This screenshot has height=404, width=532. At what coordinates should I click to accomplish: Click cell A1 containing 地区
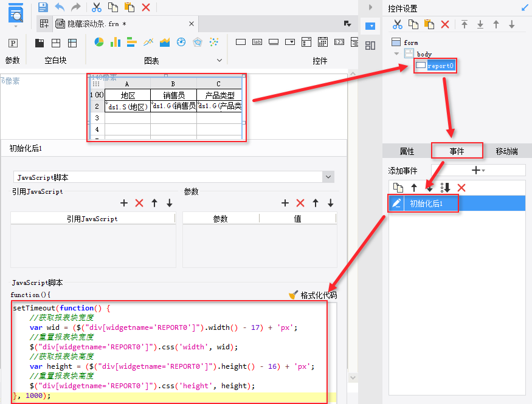click(127, 95)
